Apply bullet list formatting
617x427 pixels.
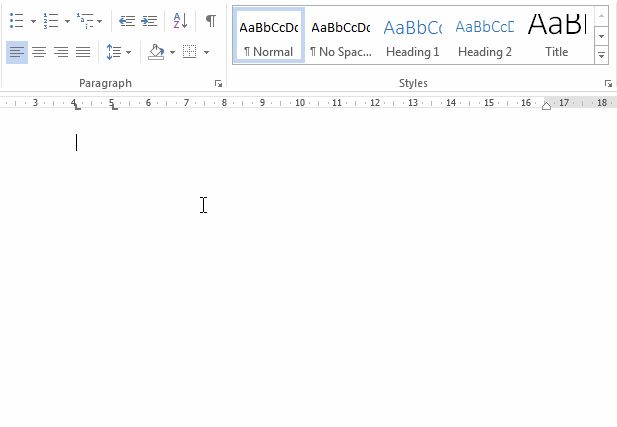(x=17, y=20)
